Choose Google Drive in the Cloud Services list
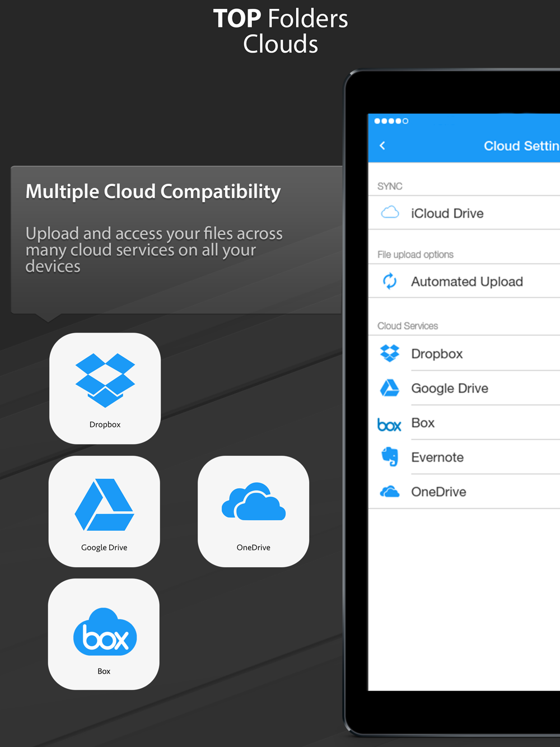The image size is (560, 747). click(x=464, y=388)
